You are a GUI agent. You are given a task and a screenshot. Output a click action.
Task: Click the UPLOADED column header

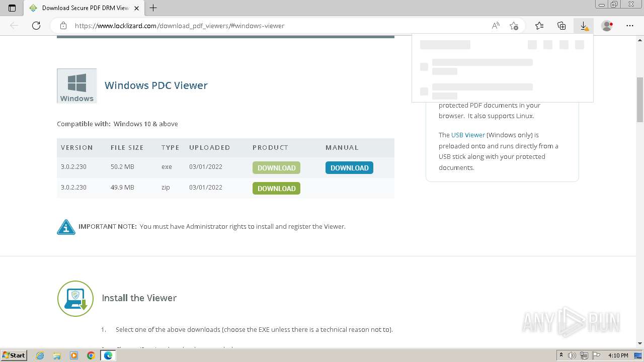coord(209,148)
